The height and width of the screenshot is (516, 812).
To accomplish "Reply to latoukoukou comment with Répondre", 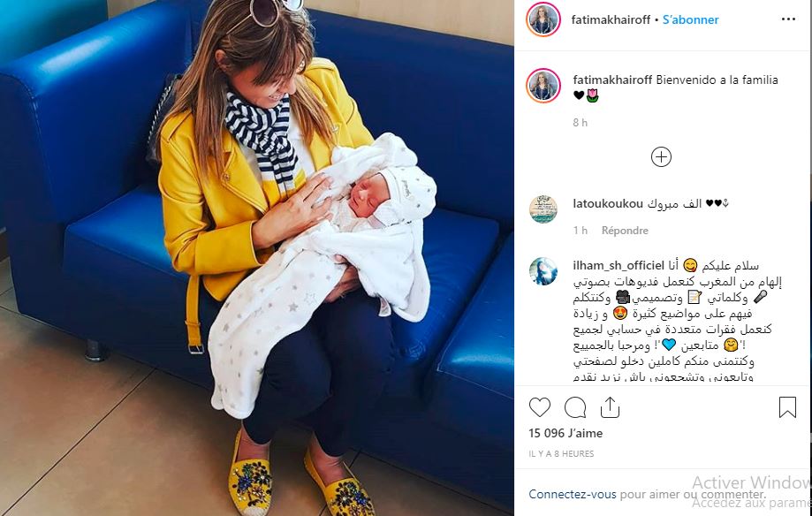I will point(625,231).
